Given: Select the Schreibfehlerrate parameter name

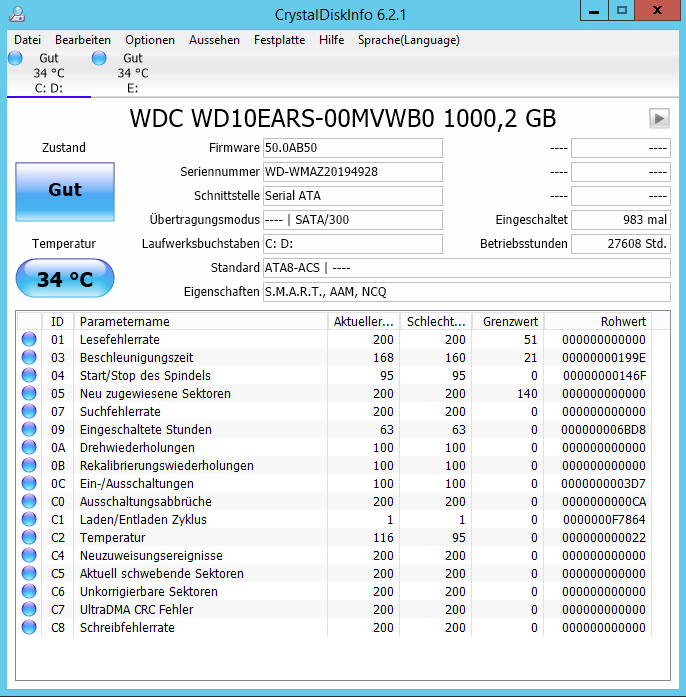Looking at the screenshot, I should click(x=127, y=628).
